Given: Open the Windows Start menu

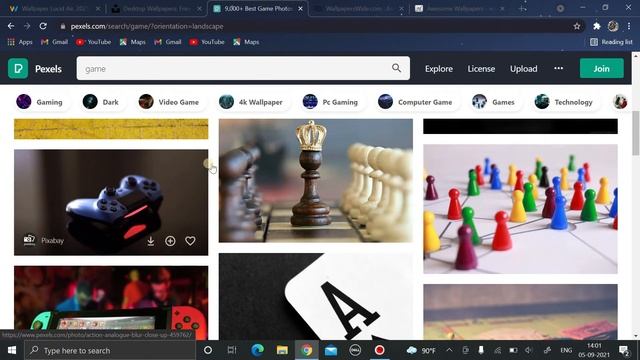Looking at the screenshot, I should pyautogui.click(x=12, y=350).
